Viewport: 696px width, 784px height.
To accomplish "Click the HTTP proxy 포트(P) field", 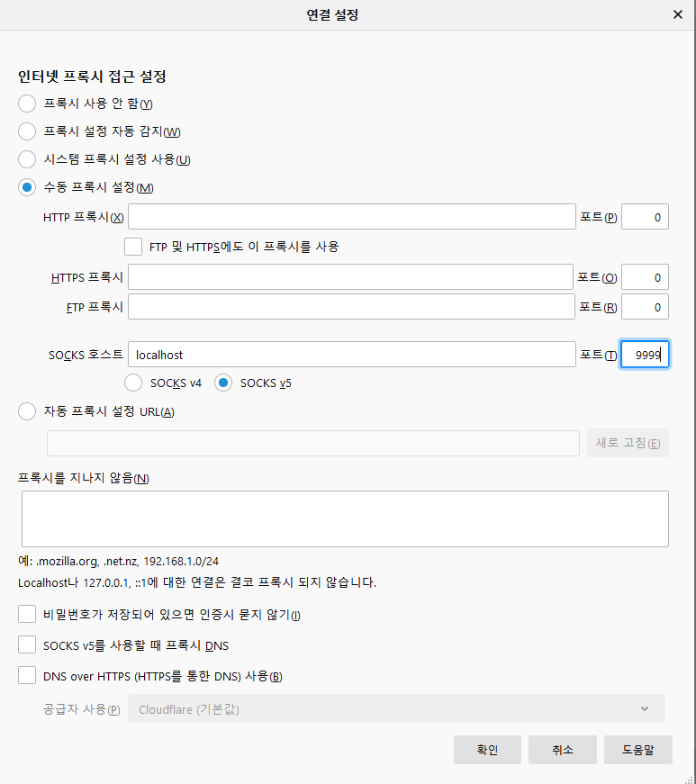I will coord(645,217).
